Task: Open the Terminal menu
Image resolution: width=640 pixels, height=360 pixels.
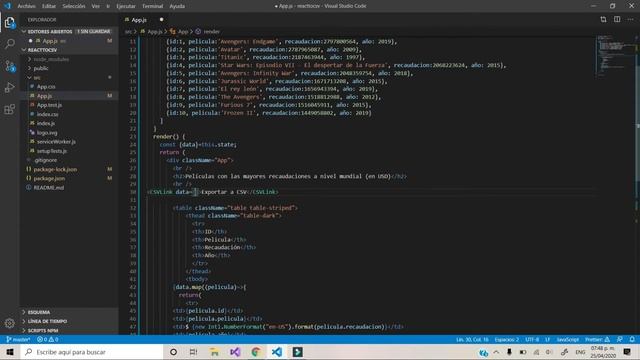Action: (153, 6)
